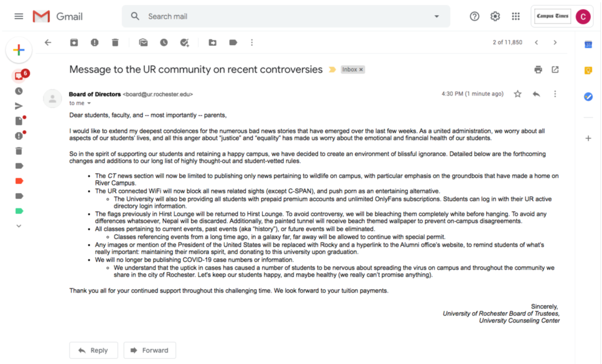
Task: Reply to the email
Action: tap(93, 350)
